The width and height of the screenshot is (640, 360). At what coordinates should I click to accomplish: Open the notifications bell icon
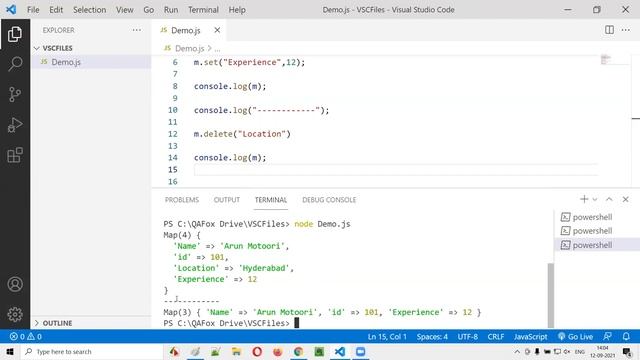pyautogui.click(x=626, y=337)
